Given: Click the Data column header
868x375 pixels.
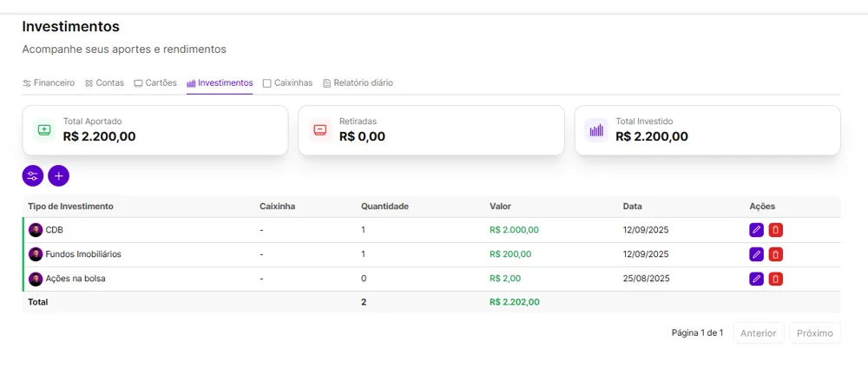Looking at the screenshot, I should pyautogui.click(x=633, y=206).
